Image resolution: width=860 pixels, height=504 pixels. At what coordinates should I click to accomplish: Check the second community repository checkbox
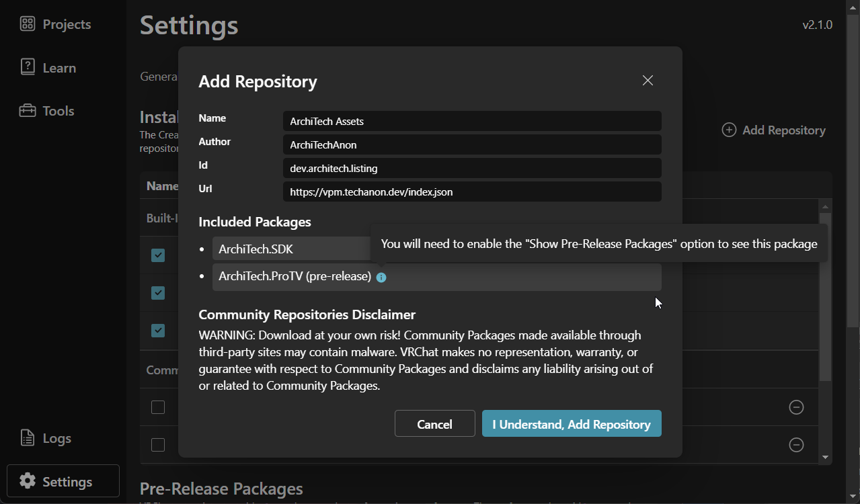click(x=158, y=445)
